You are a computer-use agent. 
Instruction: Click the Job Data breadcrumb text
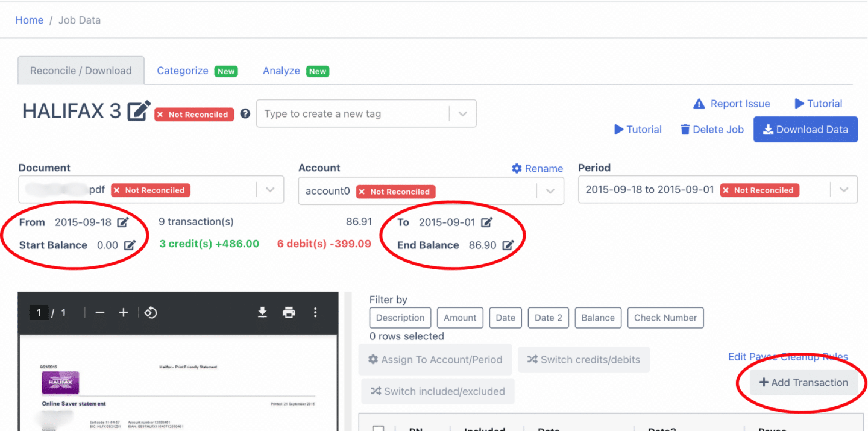pyautogui.click(x=80, y=20)
